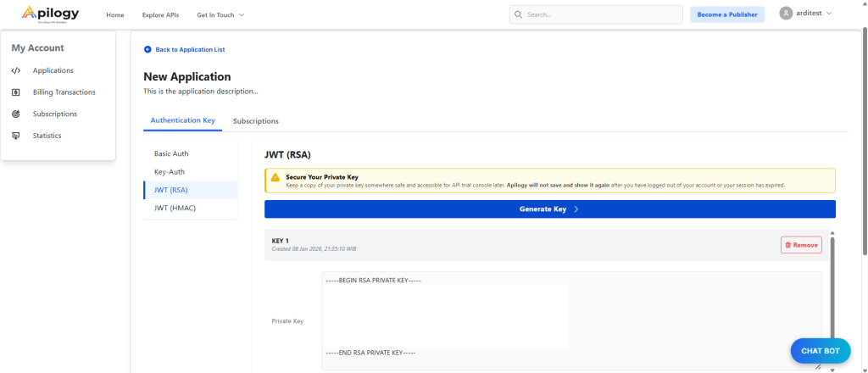868x373 pixels.
Task: Select the Authentication Key tab
Action: click(182, 121)
